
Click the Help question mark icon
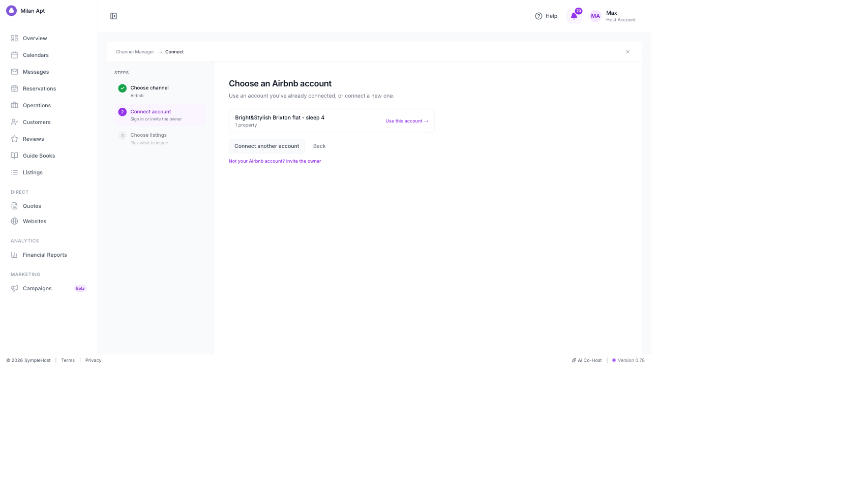click(x=538, y=16)
